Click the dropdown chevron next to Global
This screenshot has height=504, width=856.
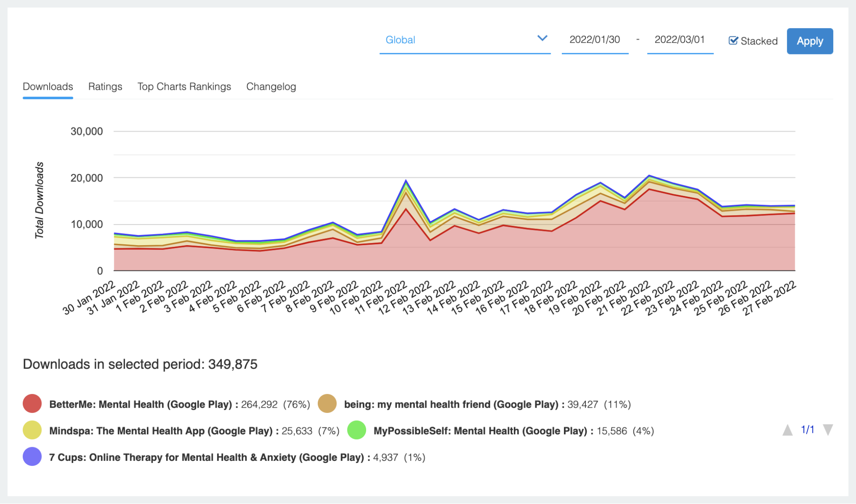(x=542, y=39)
